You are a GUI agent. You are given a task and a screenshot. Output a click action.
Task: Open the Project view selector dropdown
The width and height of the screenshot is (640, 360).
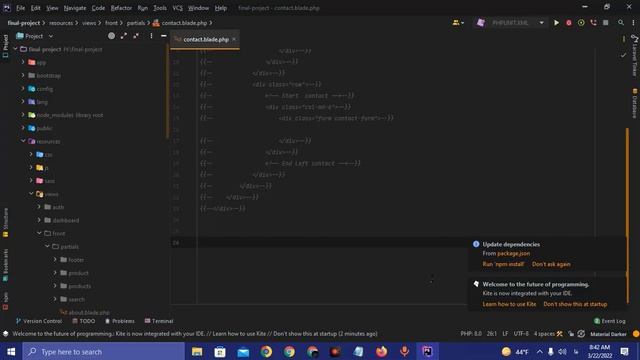[x=34, y=36]
